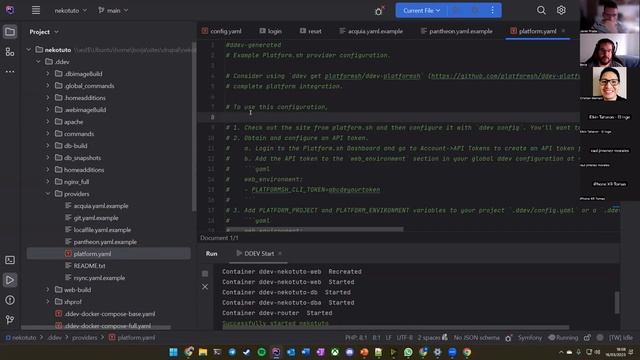Click UTF-8 encoding in status bar
This screenshot has height=360, width=640.
(x=404, y=338)
